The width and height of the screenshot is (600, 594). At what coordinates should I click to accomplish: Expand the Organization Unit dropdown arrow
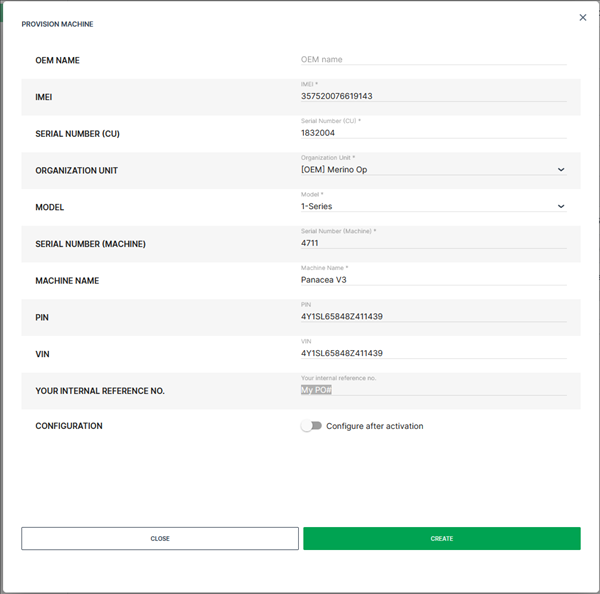(x=560, y=170)
